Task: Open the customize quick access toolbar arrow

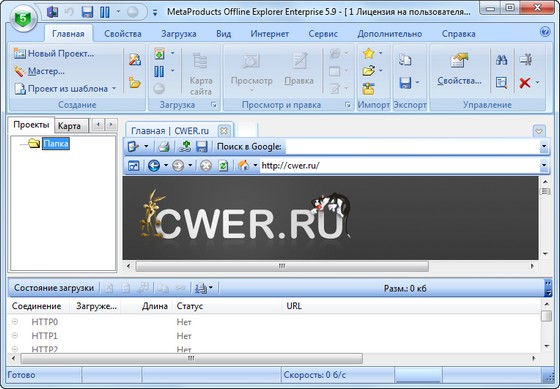Action: [155, 13]
